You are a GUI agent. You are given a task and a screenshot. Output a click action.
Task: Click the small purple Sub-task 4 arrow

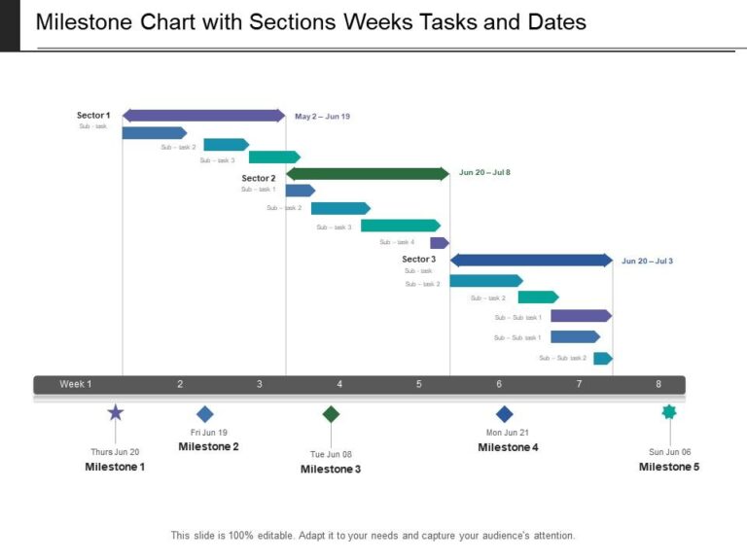pos(439,243)
